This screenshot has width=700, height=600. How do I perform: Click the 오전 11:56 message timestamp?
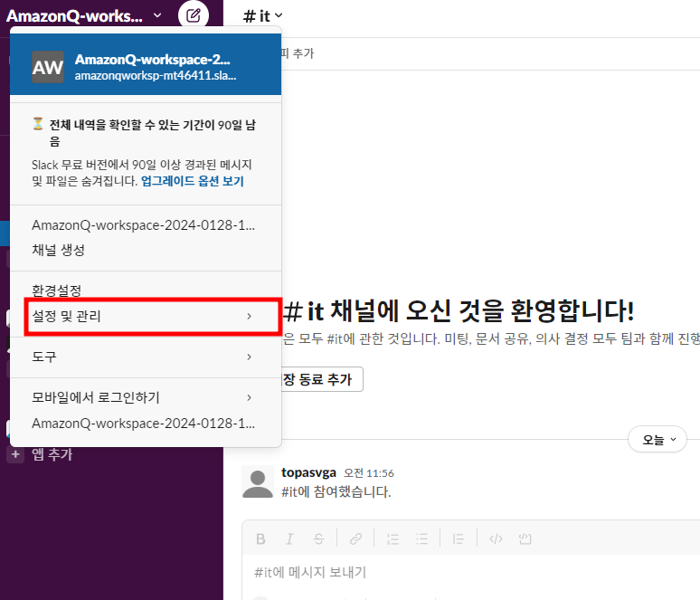click(x=369, y=473)
